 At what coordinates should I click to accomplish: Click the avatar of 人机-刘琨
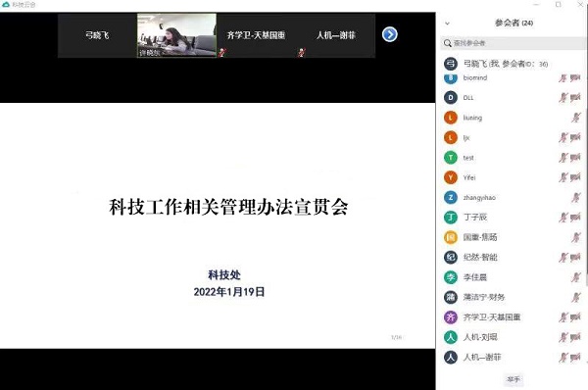point(451,337)
